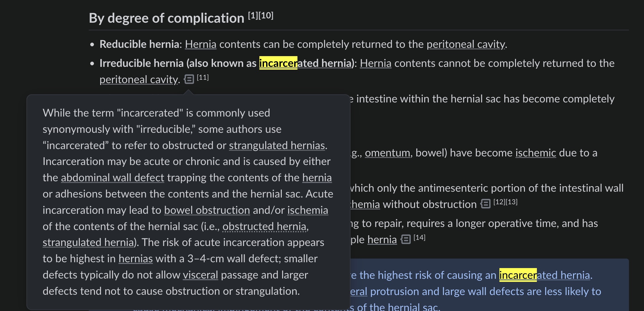Open citation [10] in the heading
This screenshot has height=311, width=644.
pyautogui.click(x=266, y=15)
